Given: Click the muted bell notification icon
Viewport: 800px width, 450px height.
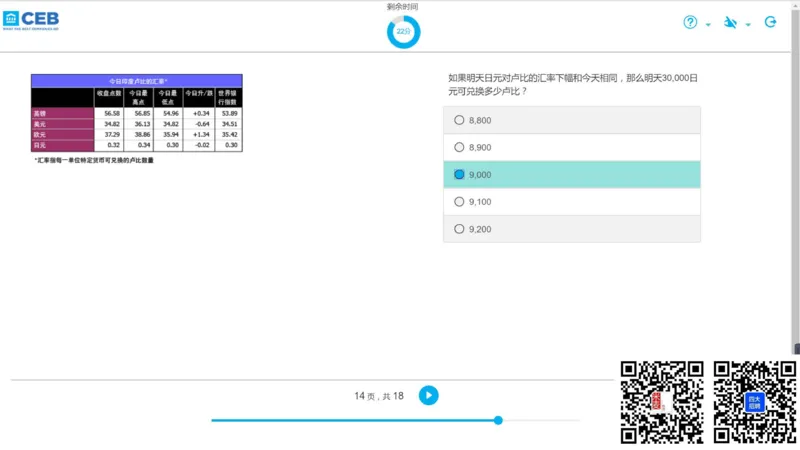Looking at the screenshot, I should tap(730, 22).
